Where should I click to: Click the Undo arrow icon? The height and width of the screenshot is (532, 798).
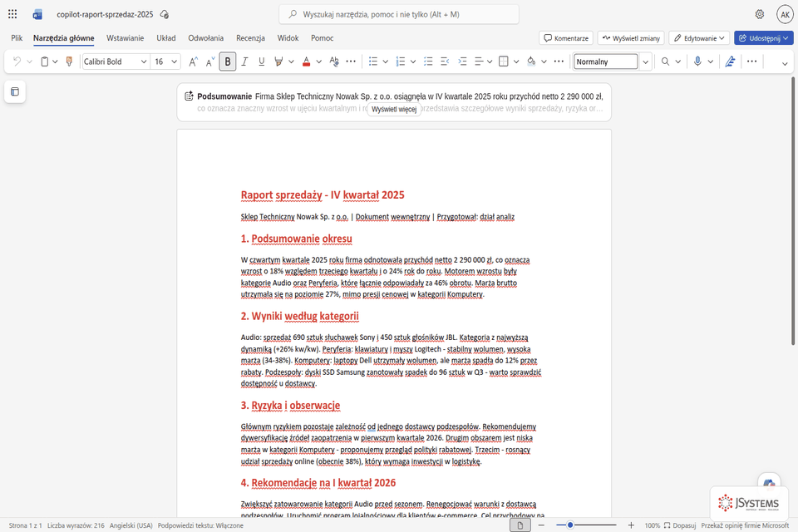(17, 62)
